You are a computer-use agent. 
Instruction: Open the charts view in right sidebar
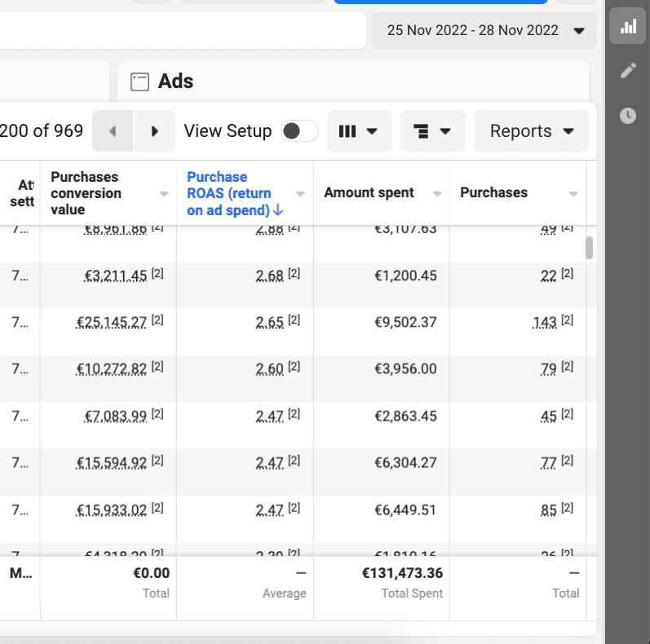tap(627, 27)
